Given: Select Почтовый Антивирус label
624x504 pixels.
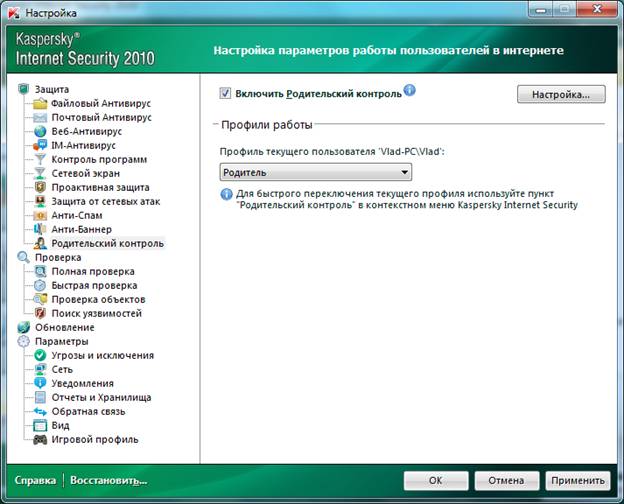Looking at the screenshot, I should coord(101,117).
